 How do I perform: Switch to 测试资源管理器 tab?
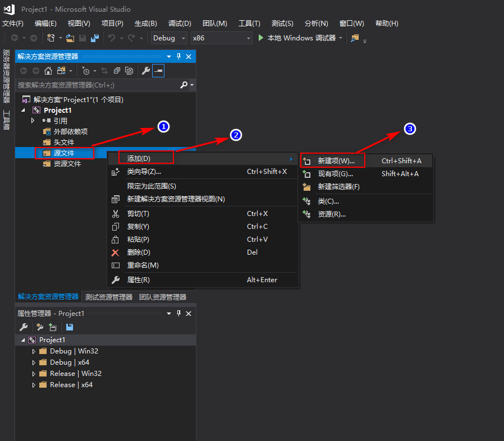tap(109, 297)
